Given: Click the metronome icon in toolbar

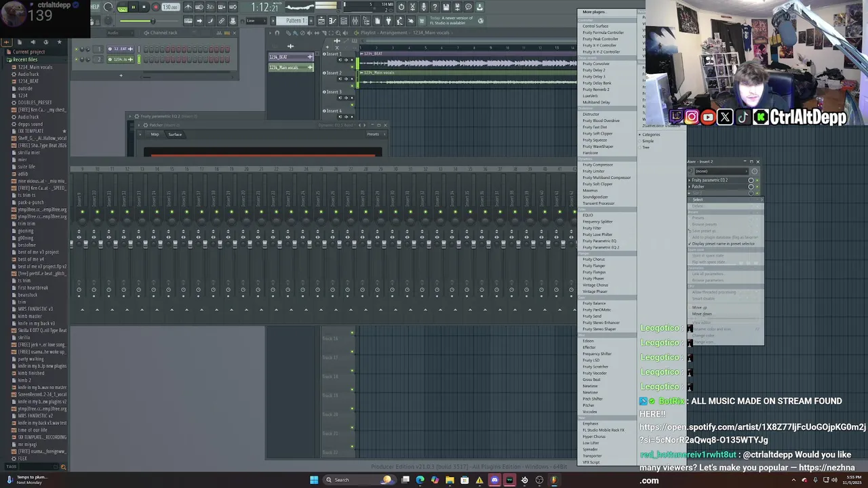Looking at the screenshot, I should pos(188,7).
